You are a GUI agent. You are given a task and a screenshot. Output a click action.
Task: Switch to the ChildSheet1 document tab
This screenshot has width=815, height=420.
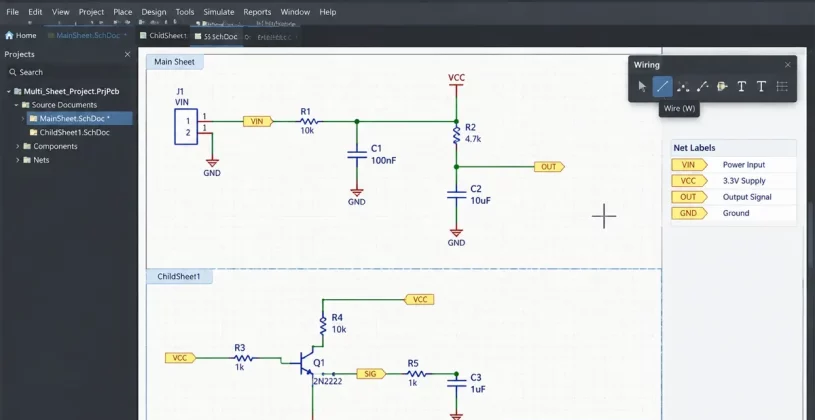click(x=163, y=36)
